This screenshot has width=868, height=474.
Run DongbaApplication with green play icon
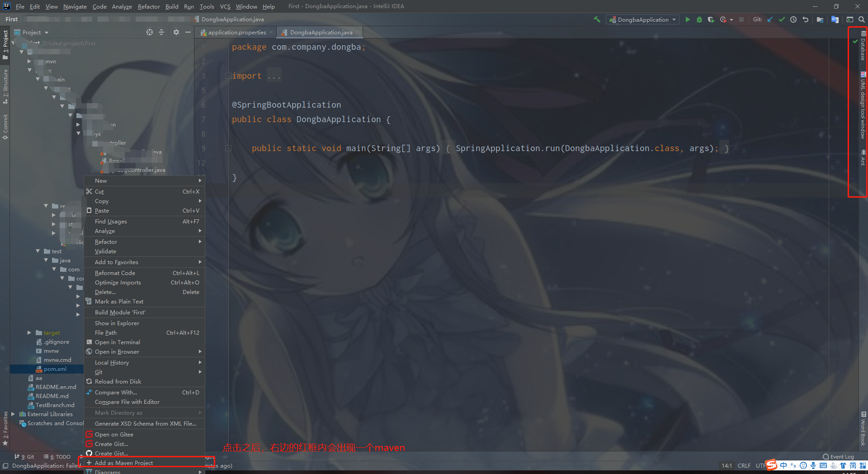(x=688, y=19)
